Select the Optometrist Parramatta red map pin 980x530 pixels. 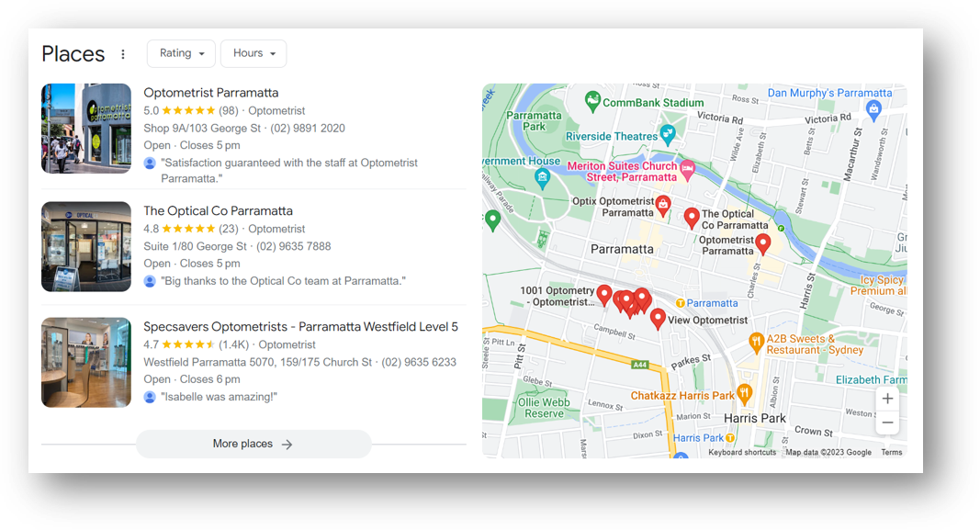[x=761, y=243]
